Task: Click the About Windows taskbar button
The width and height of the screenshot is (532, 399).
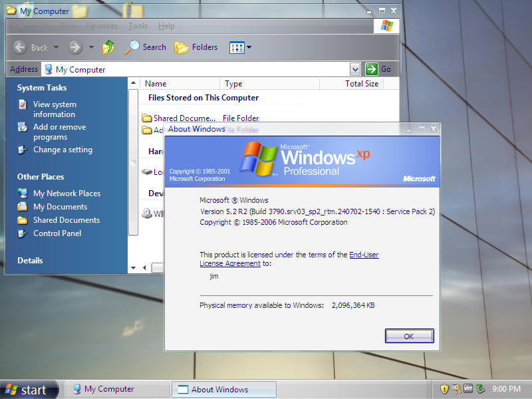Action: [224, 390]
